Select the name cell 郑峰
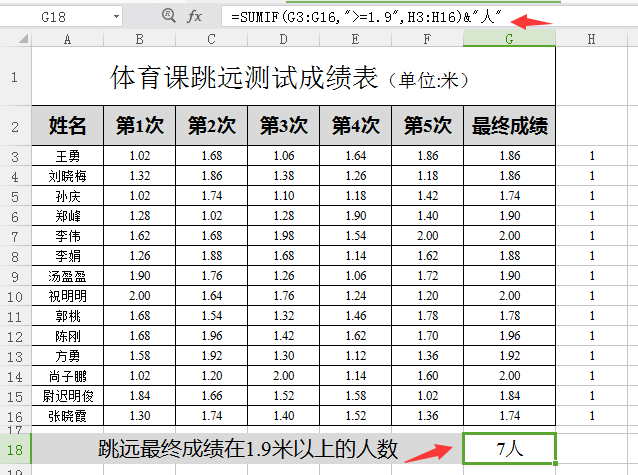Image resolution: width=638 pixels, height=475 pixels. tap(68, 216)
